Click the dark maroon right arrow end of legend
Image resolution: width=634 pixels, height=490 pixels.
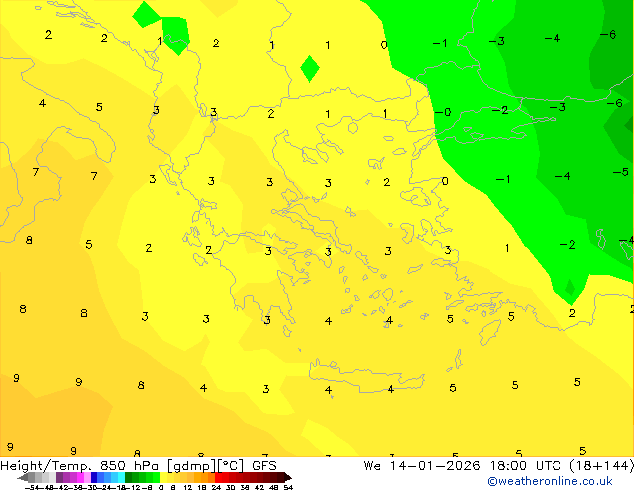click(288, 477)
